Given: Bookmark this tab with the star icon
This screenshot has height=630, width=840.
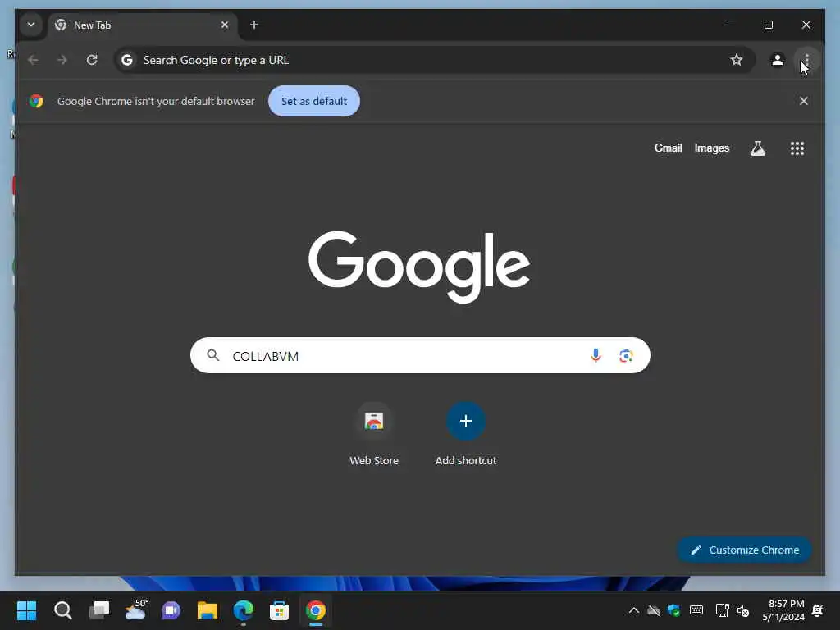Looking at the screenshot, I should tap(737, 60).
